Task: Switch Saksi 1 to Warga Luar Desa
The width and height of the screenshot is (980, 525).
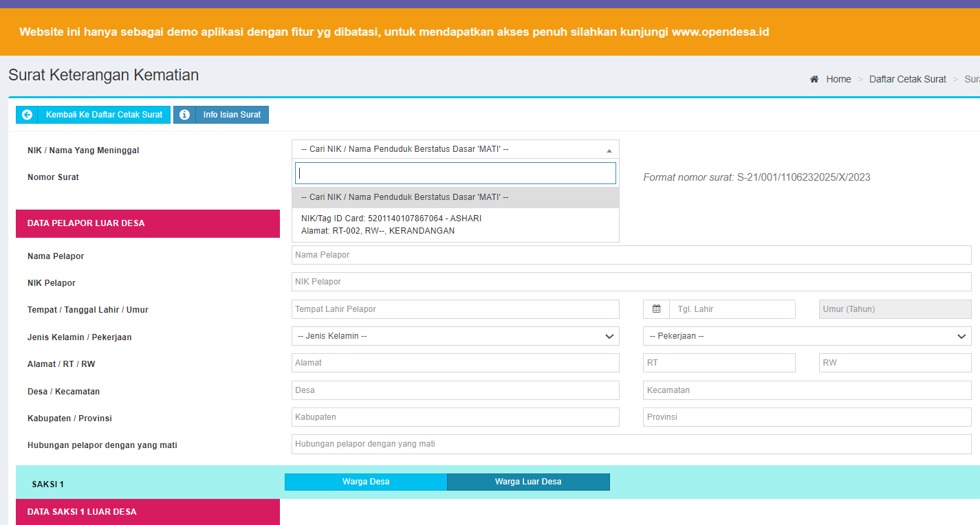Action: [x=527, y=481]
